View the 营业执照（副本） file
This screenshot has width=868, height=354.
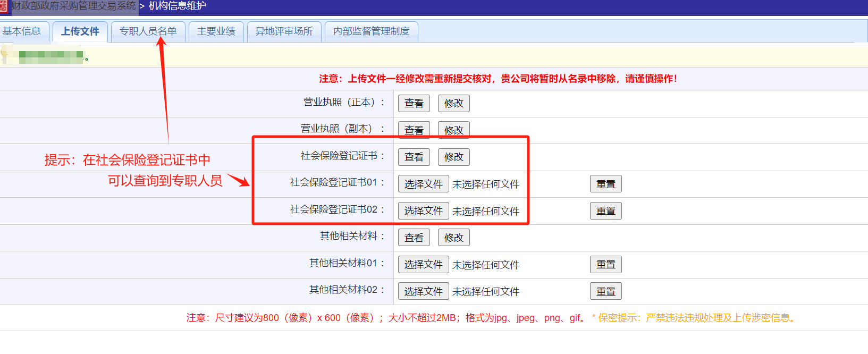point(414,130)
